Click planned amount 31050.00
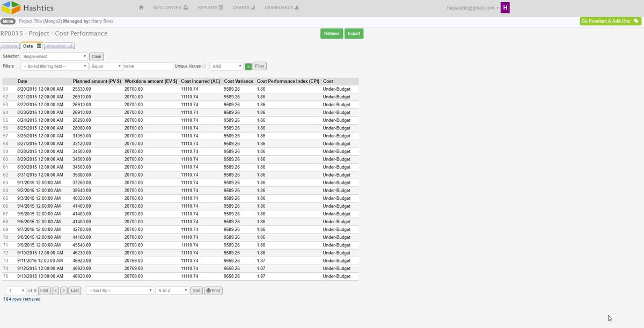 (82, 136)
